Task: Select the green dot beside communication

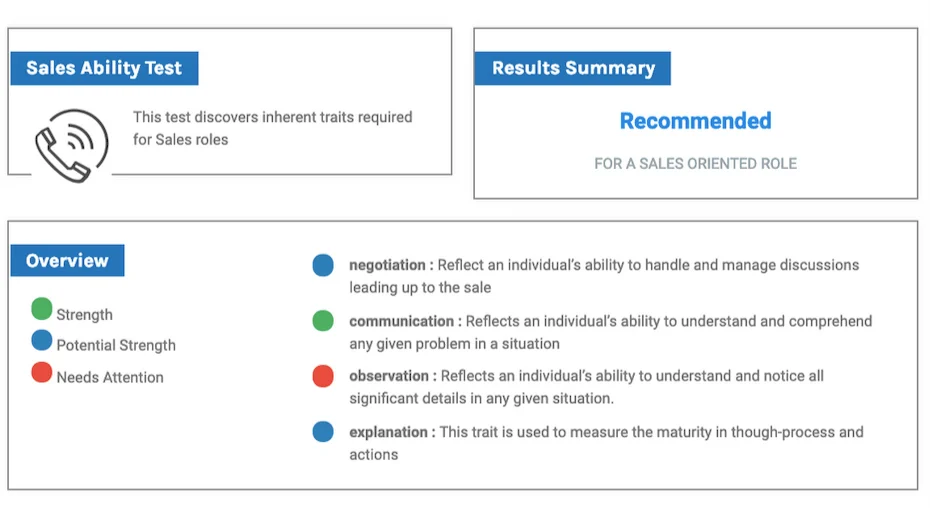Action: coord(323,320)
